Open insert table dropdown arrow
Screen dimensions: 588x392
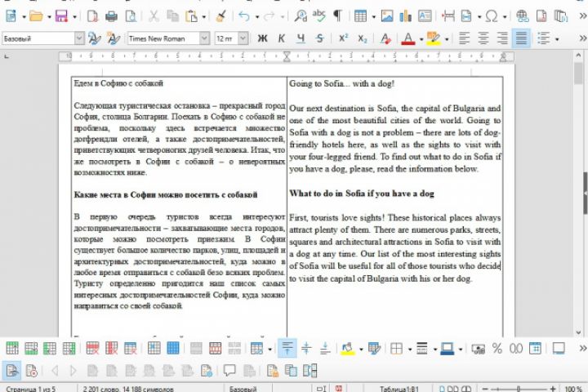[373, 16]
